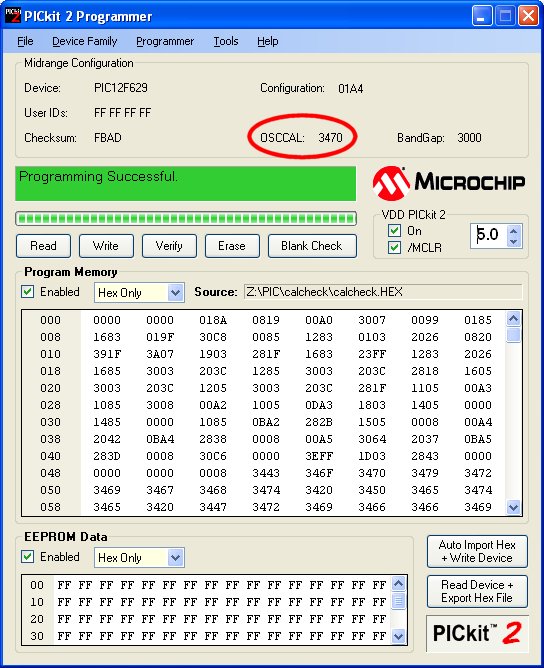The width and height of the screenshot is (544, 668).
Task: Open the Tools menu
Action: (x=226, y=41)
